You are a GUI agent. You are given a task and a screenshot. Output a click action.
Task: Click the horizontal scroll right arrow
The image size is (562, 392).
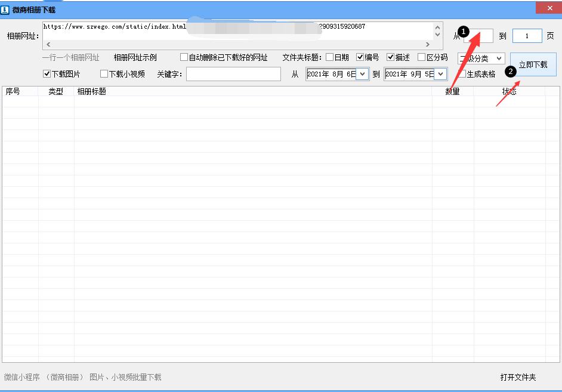(427, 45)
